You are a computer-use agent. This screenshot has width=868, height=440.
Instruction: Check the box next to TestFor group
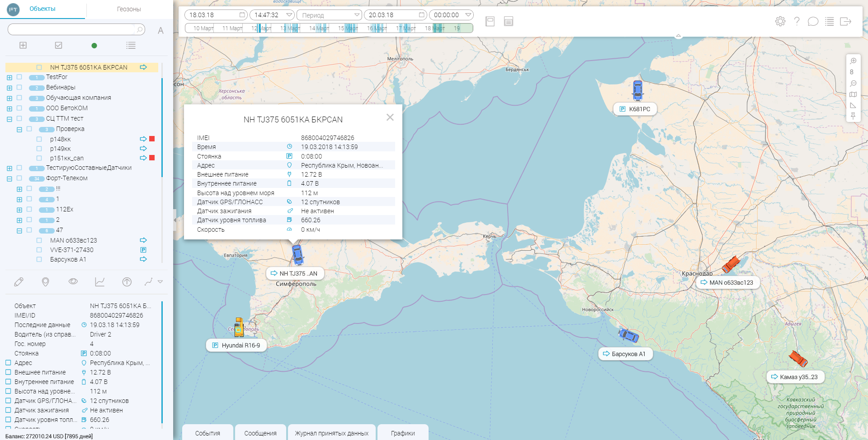coord(19,77)
